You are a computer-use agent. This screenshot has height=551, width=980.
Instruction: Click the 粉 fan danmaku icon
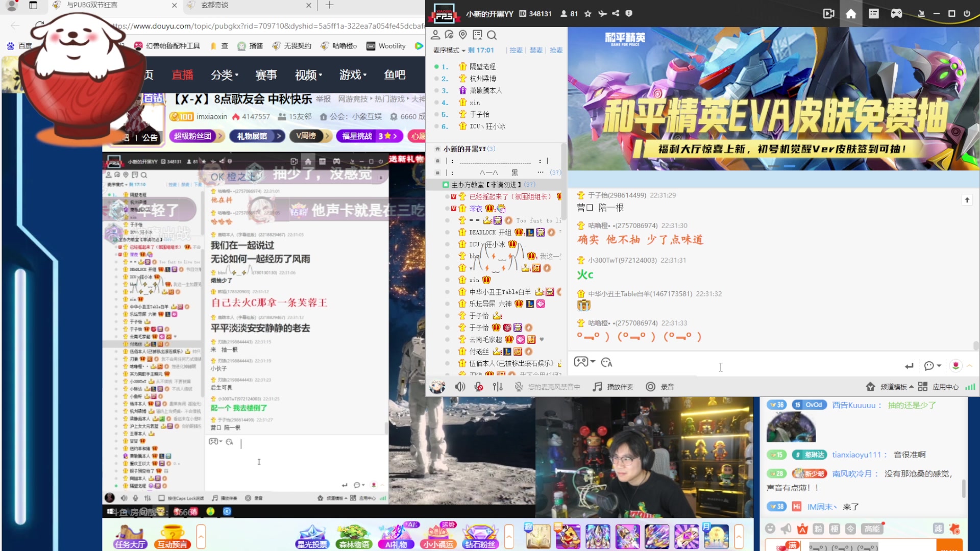(x=818, y=529)
